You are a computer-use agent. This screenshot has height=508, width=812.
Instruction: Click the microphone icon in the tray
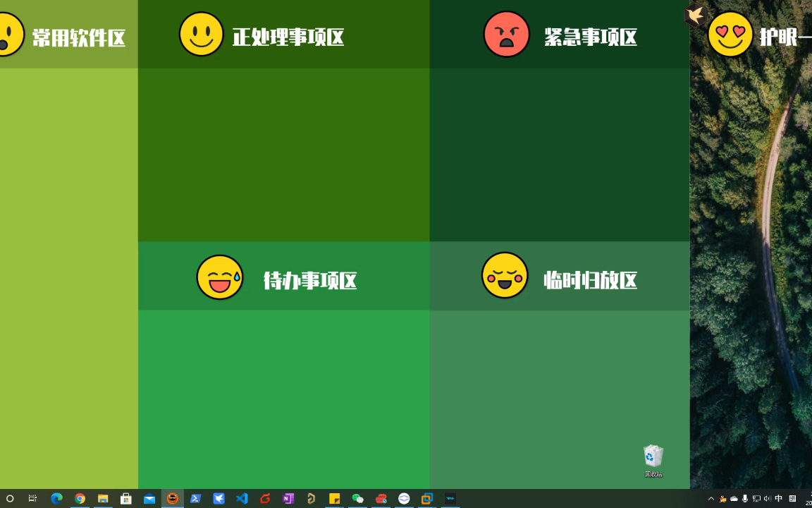(x=745, y=499)
